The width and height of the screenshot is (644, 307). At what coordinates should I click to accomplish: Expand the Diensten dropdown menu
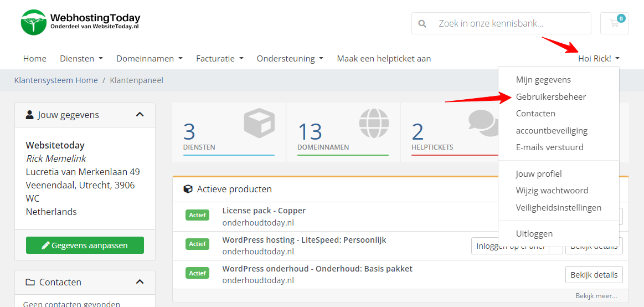[81, 58]
